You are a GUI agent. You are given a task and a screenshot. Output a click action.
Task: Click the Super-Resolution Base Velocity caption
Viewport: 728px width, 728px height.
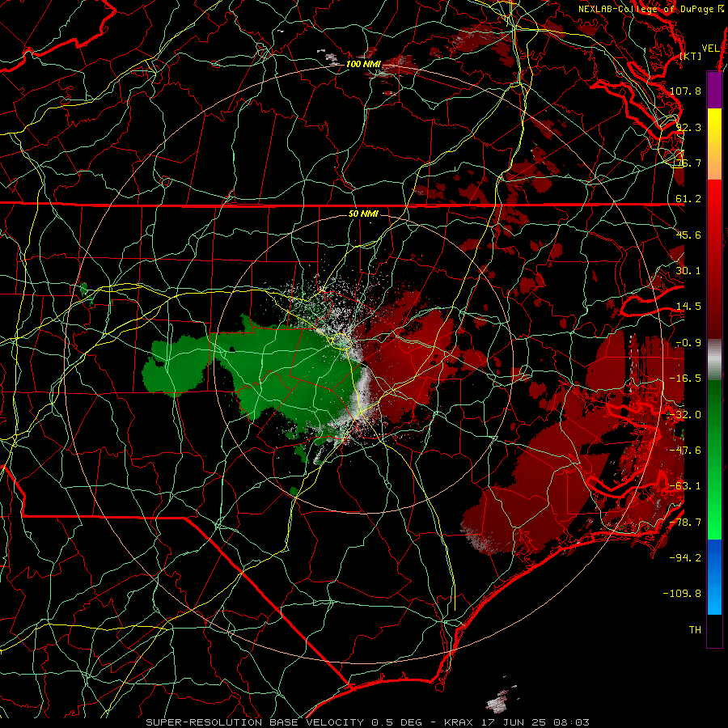(368, 722)
